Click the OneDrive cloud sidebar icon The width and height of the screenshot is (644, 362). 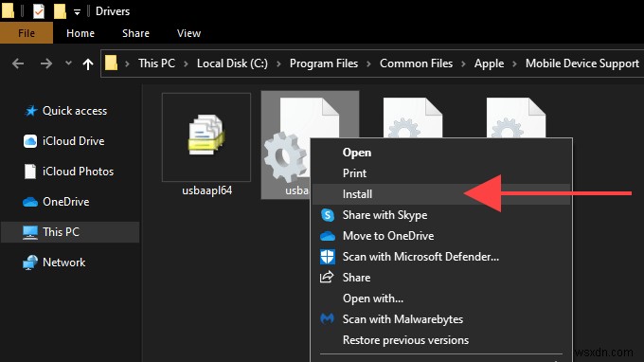(30, 202)
